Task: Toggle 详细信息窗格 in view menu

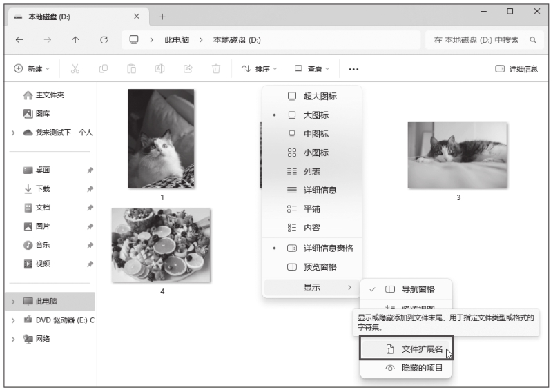Action: click(312, 248)
